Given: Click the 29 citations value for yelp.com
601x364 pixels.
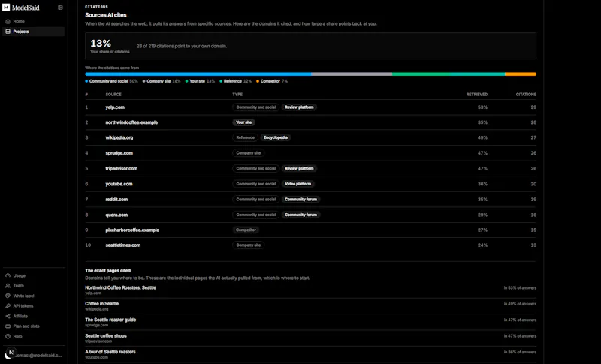Looking at the screenshot, I should click(533, 107).
